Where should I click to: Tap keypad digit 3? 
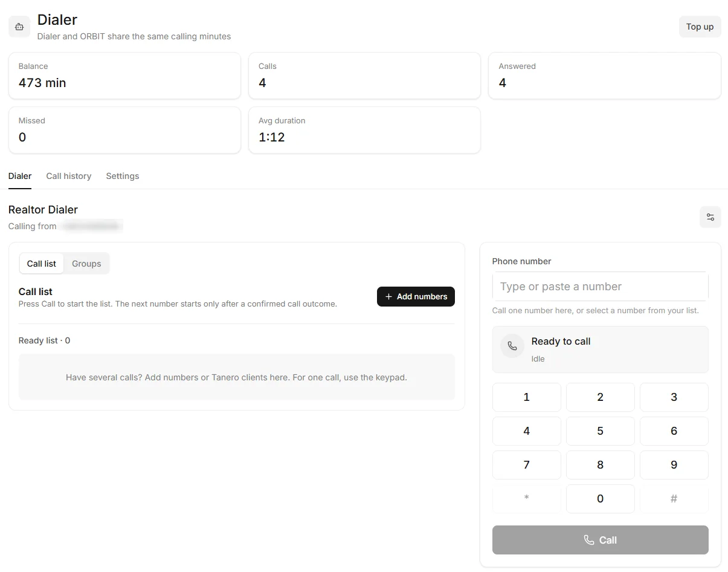(674, 397)
